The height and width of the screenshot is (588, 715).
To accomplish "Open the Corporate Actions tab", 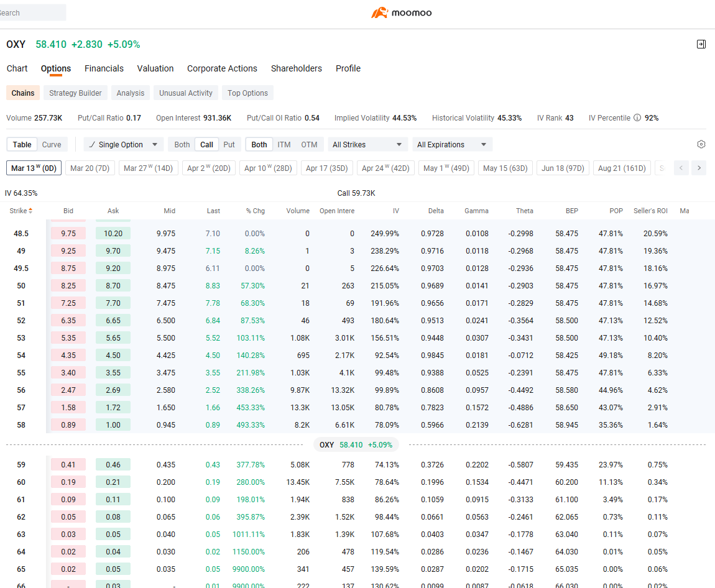I will (x=222, y=68).
